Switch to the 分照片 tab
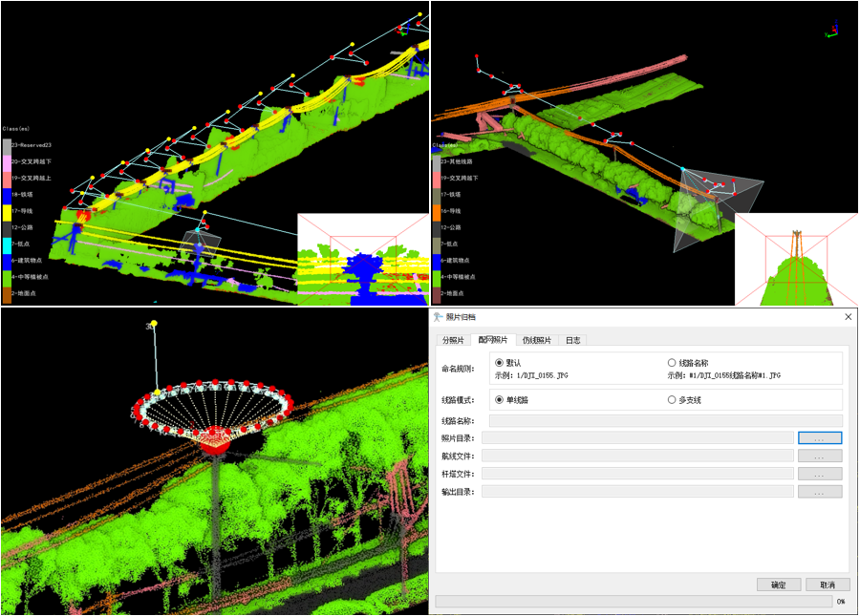Screen dimensions: 860x616 tap(453, 340)
